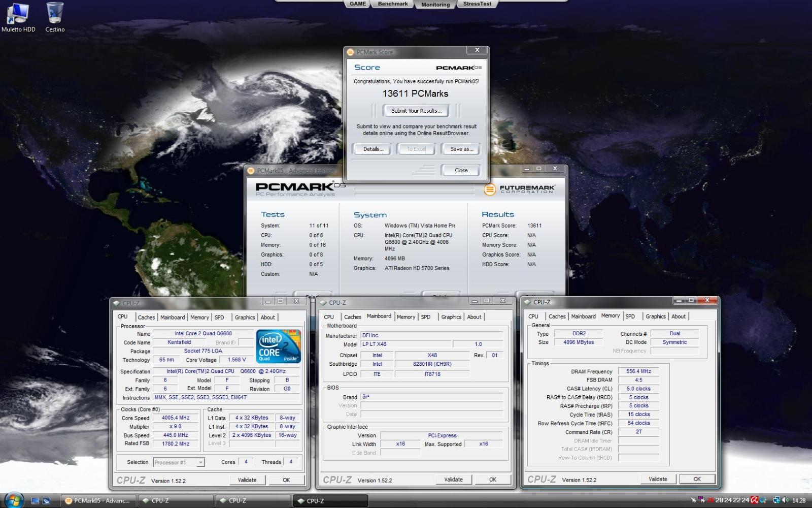
Task: Click the Kentsfield code name field
Action: [179, 342]
